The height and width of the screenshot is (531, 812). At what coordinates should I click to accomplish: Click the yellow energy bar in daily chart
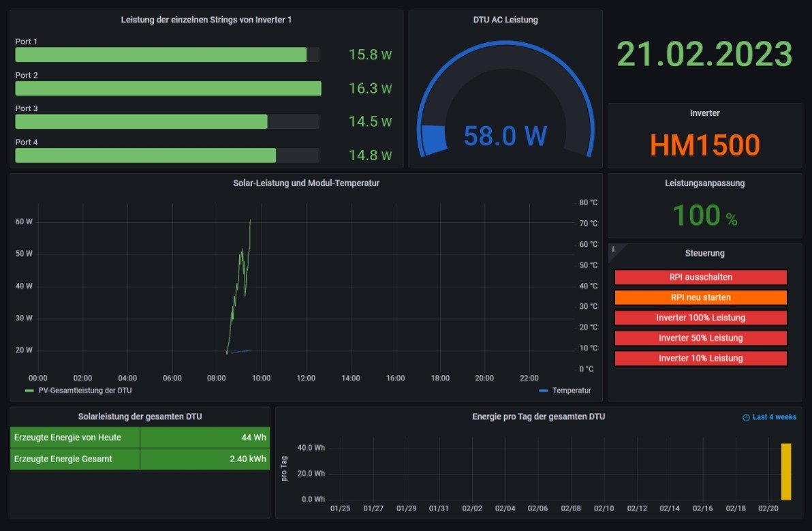786,472
